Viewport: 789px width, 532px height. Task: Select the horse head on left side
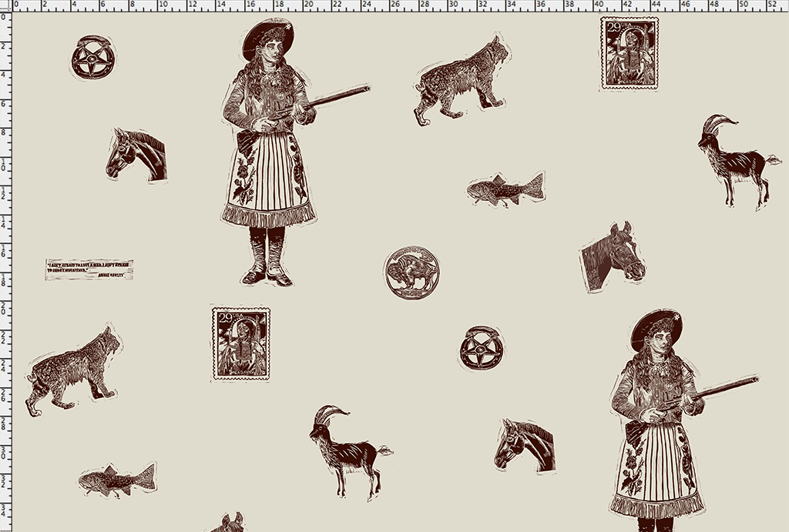pyautogui.click(x=137, y=155)
